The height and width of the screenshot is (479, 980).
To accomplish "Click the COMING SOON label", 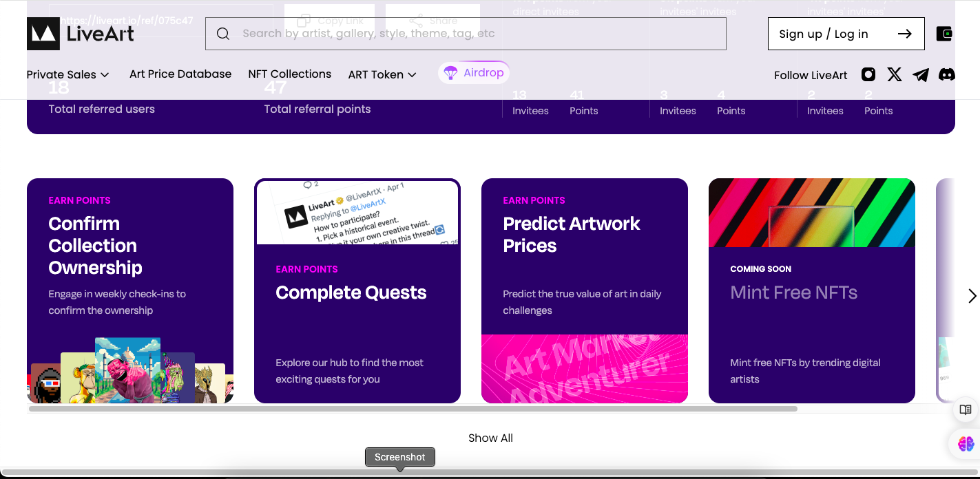I will (761, 269).
